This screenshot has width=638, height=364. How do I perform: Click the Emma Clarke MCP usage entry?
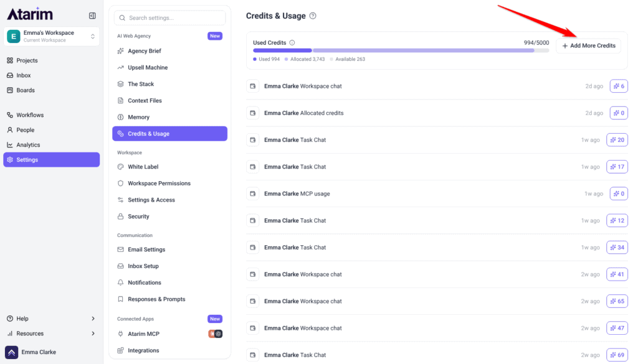coord(437,194)
